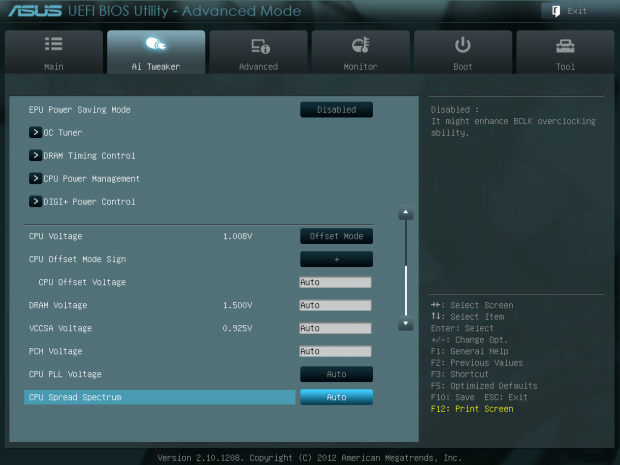The height and width of the screenshot is (465, 620).
Task: Change CPU Spread Spectrum Auto setting
Action: pos(336,397)
